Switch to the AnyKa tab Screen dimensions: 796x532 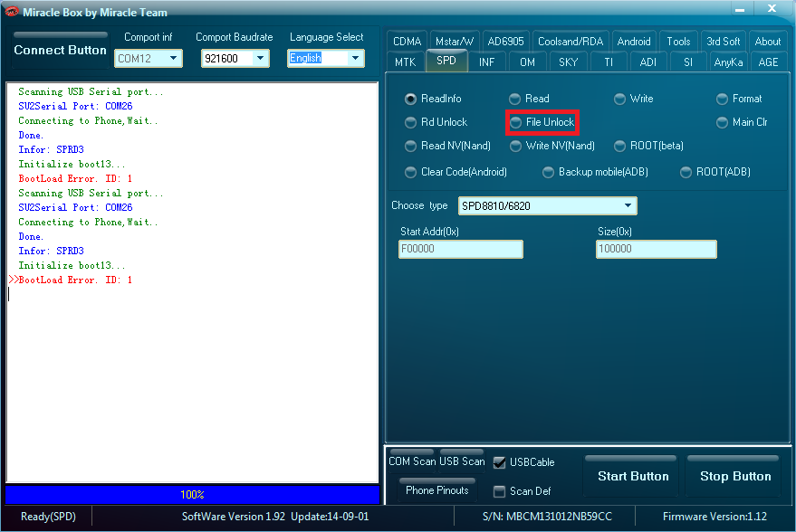pos(728,62)
